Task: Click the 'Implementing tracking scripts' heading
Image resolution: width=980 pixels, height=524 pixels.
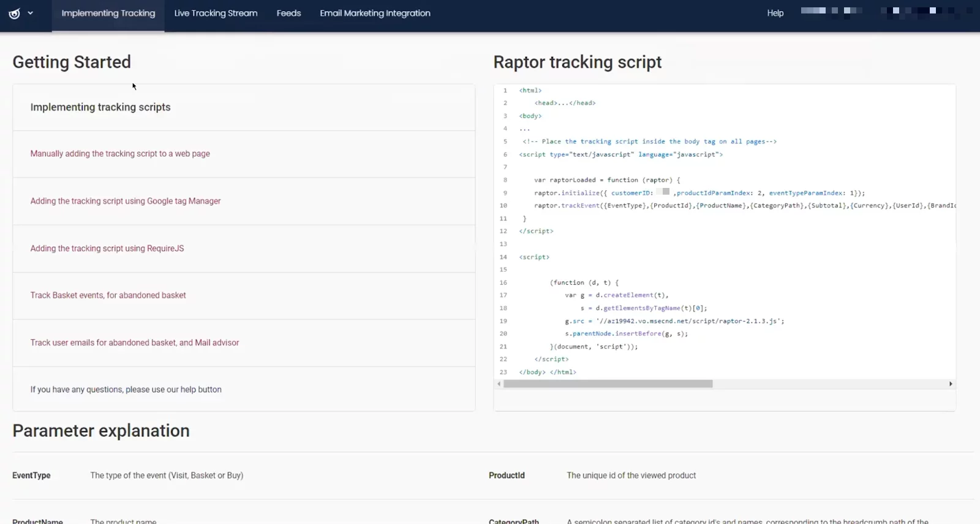Action: [x=100, y=107]
